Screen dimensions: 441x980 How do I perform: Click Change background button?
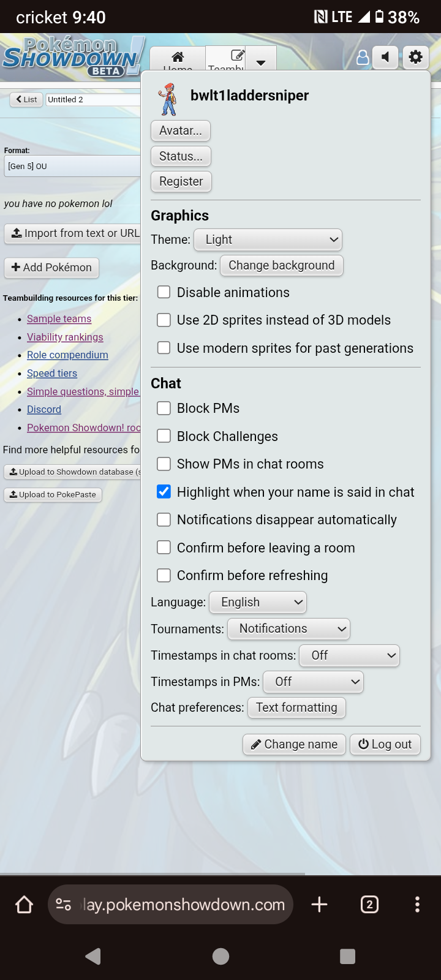coord(282,265)
